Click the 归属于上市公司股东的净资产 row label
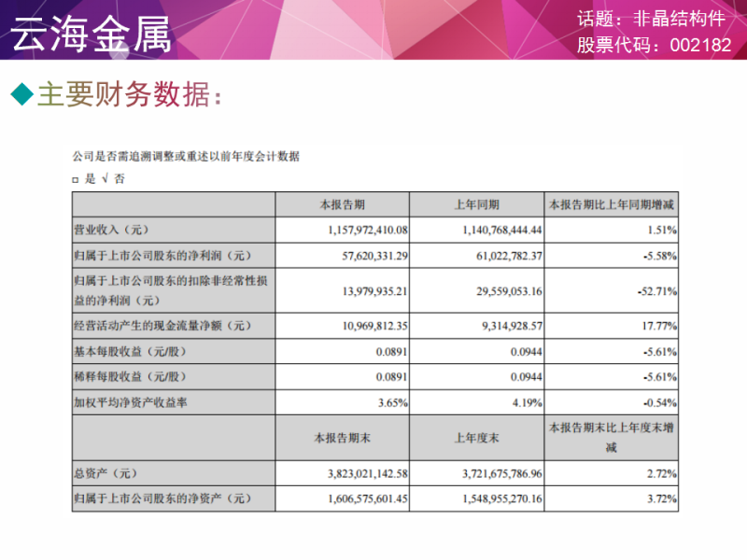Screen dimensions: 747x560 [x=162, y=498]
